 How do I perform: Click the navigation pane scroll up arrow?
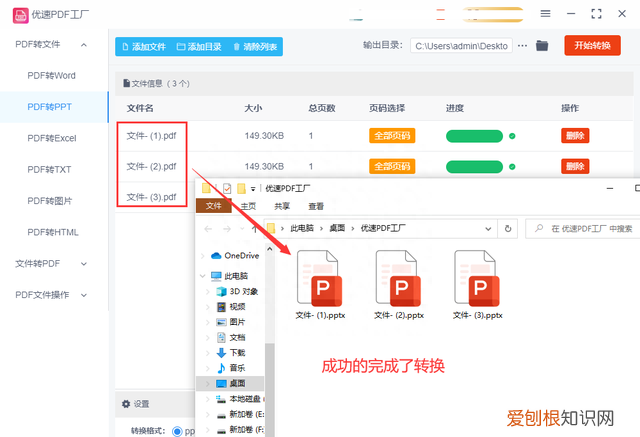pyautogui.click(x=269, y=248)
